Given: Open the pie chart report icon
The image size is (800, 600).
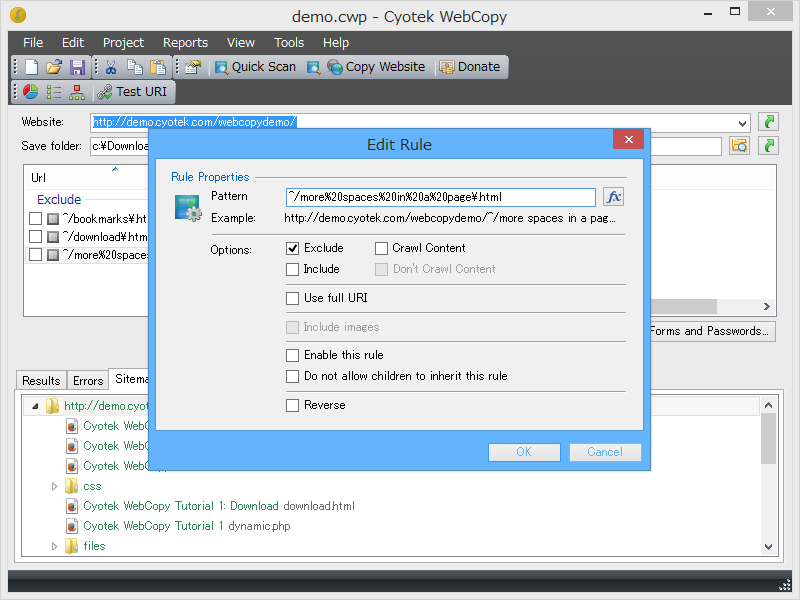Looking at the screenshot, I should tap(31, 92).
